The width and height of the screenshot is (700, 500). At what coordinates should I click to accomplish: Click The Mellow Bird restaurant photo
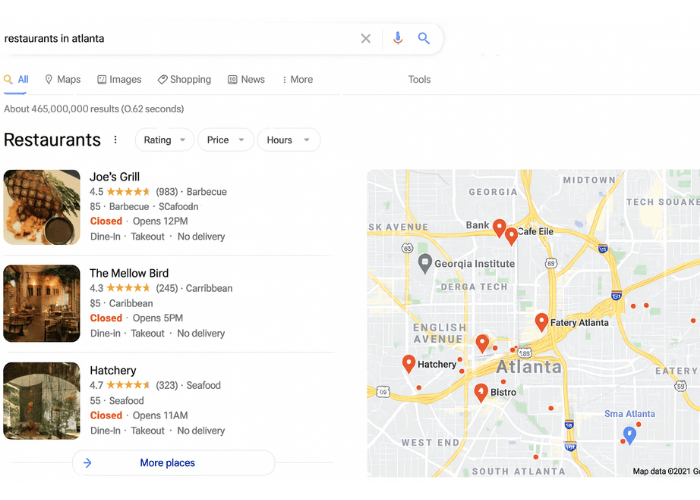point(42,304)
